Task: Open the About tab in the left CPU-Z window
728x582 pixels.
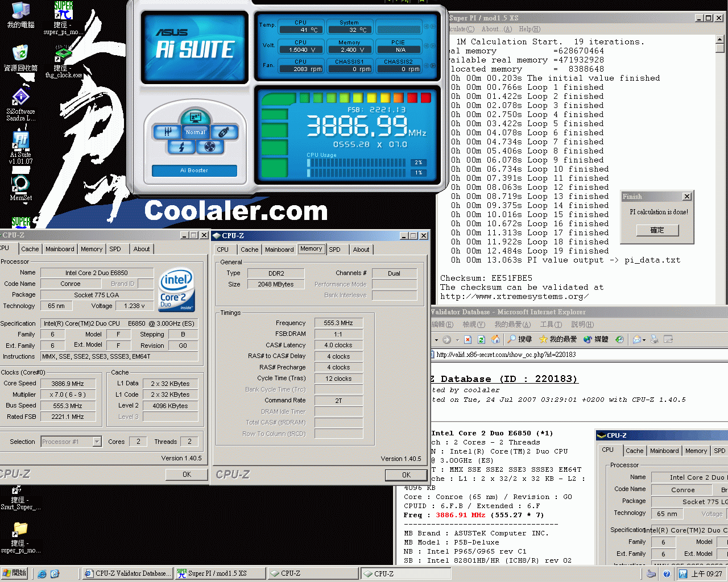Action: [142, 249]
